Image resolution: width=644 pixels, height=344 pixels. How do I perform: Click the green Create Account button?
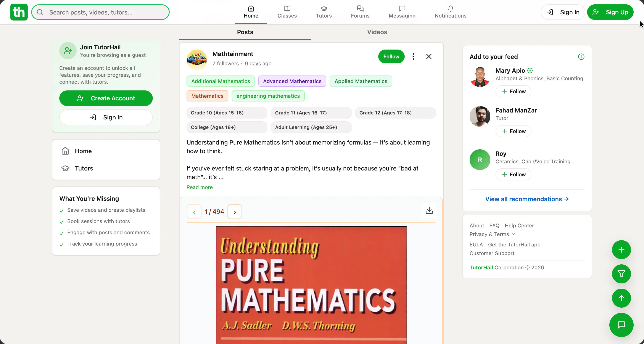pyautogui.click(x=106, y=98)
